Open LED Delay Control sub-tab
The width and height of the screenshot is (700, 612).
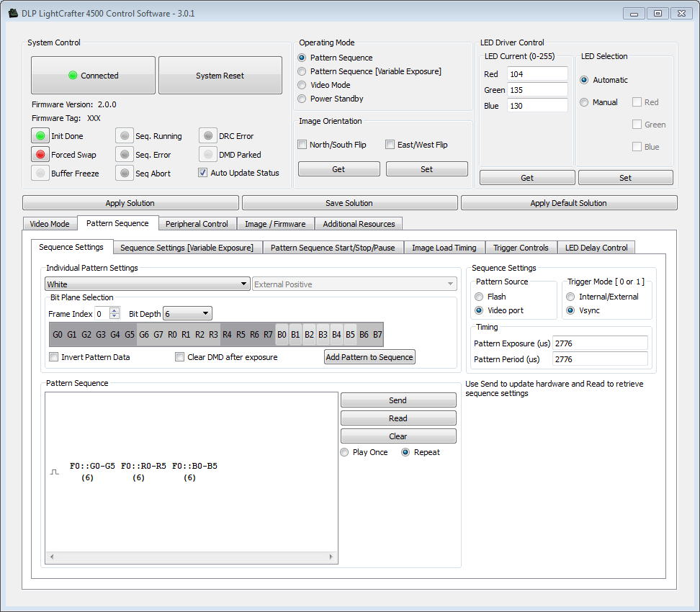596,247
